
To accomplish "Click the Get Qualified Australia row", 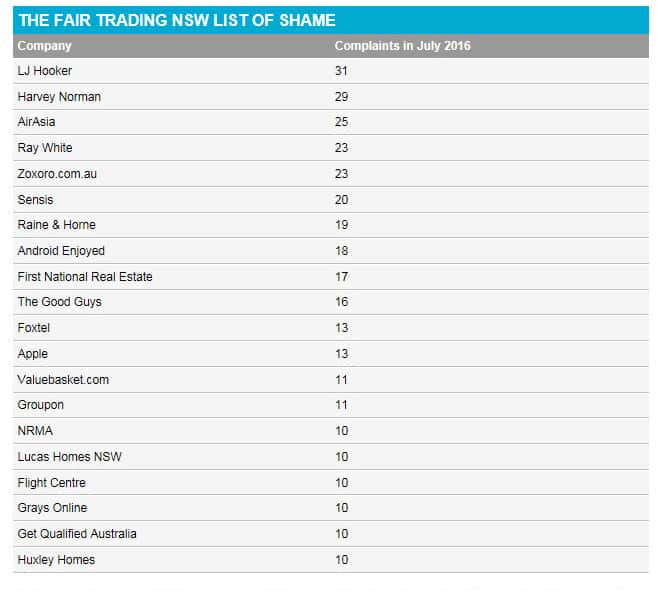I will pos(331,534).
